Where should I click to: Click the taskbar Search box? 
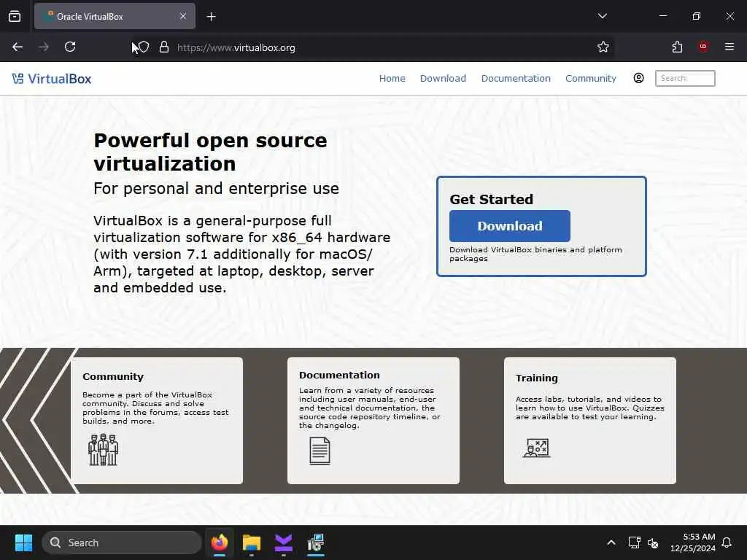click(x=122, y=542)
